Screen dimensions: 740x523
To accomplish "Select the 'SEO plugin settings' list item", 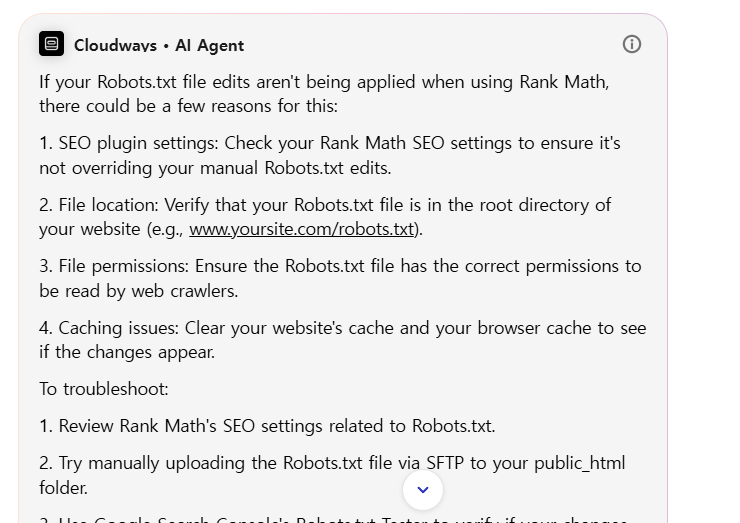I will [329, 155].
